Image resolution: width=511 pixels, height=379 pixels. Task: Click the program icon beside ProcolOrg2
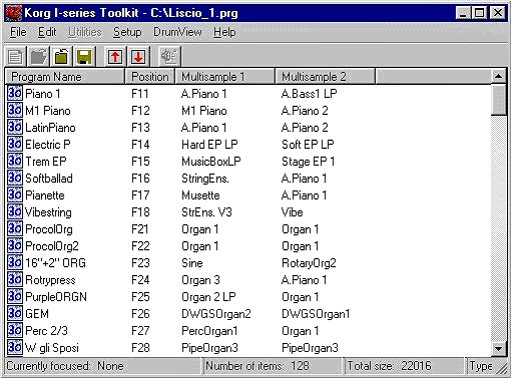(15, 246)
